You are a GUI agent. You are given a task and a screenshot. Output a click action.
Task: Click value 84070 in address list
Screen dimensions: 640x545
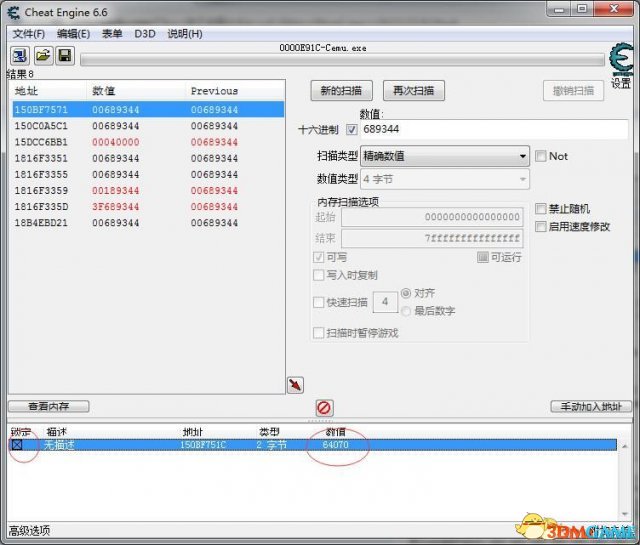336,445
